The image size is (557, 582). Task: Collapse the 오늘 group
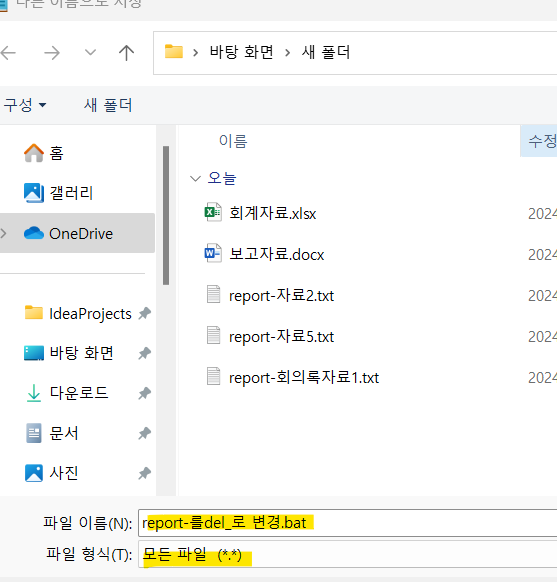tap(195, 179)
